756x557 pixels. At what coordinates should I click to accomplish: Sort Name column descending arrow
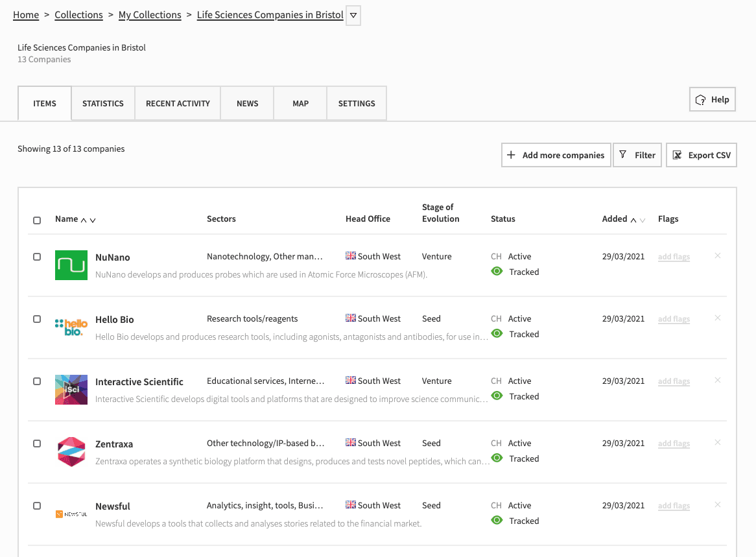[93, 220]
